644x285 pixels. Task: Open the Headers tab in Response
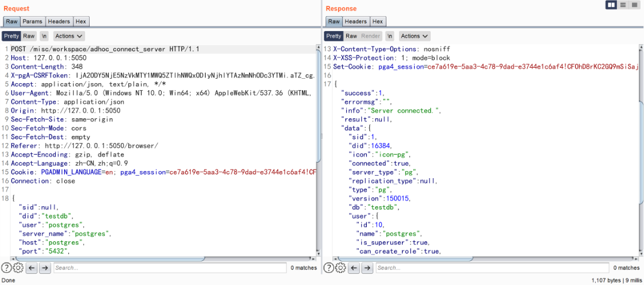[356, 21]
